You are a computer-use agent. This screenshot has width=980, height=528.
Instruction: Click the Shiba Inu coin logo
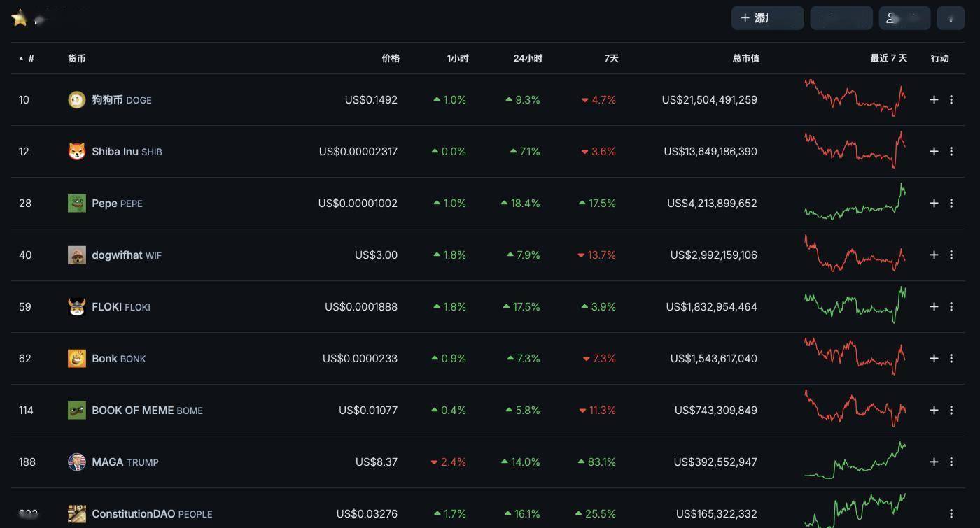76,152
